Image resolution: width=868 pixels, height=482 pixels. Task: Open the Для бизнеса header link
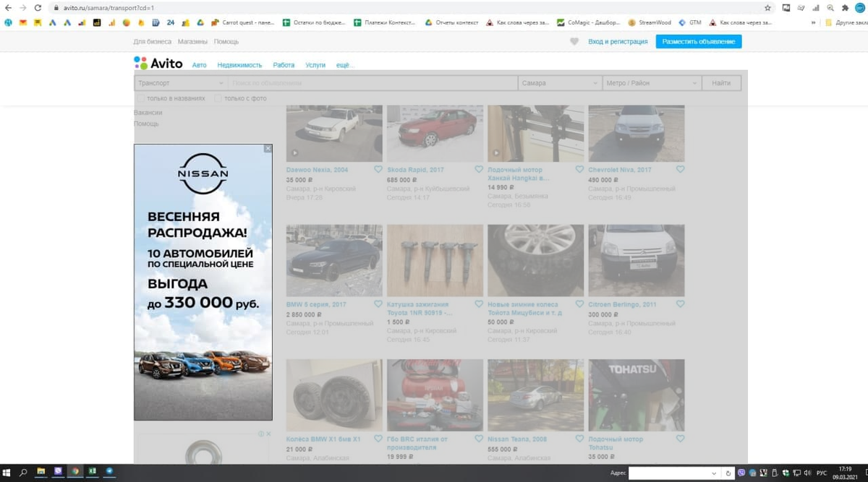tap(153, 42)
